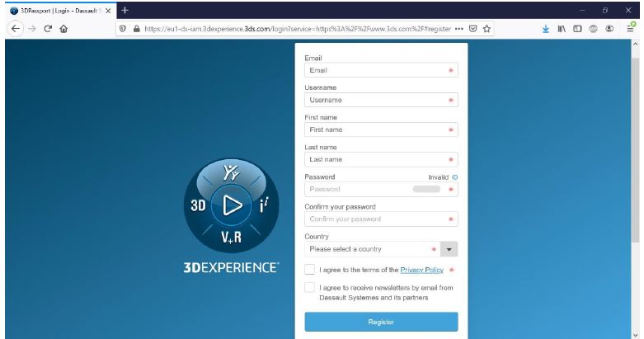Viewport: 644px width, 339px height.
Task: Click the information quadrant of the compass
Action: coord(264,205)
